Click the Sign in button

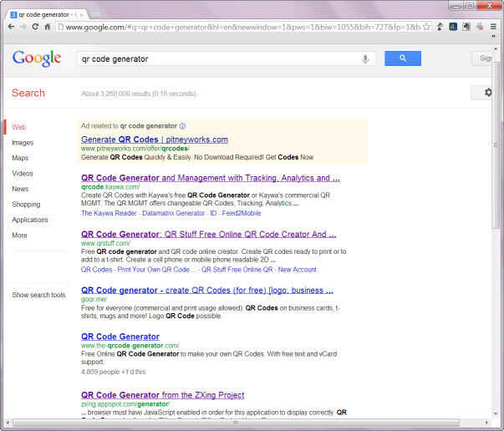(x=481, y=58)
